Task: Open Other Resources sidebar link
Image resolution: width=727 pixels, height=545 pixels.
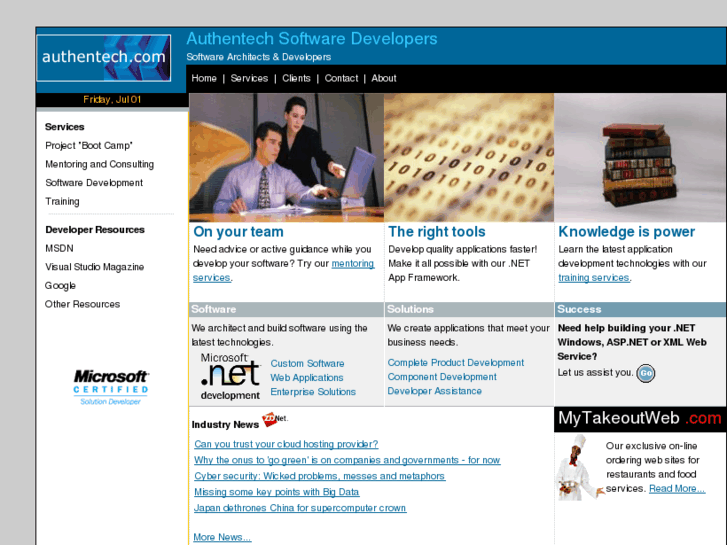Action: click(83, 304)
